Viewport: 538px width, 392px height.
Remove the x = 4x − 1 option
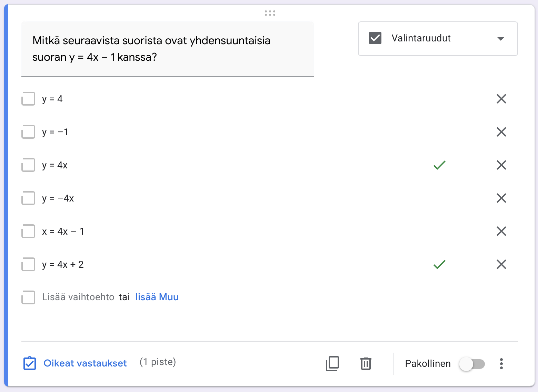tap(501, 231)
